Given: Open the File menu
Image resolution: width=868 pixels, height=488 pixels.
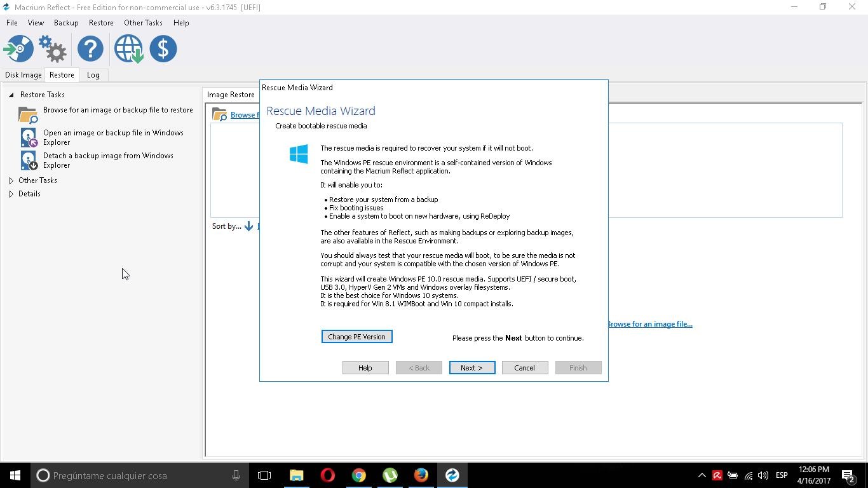Looking at the screenshot, I should (x=12, y=23).
